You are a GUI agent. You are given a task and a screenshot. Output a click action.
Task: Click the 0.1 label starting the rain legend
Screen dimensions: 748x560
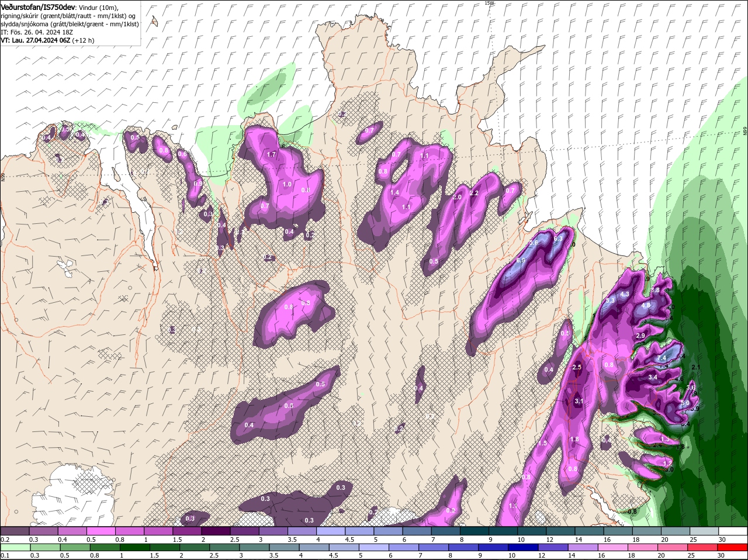tap(5, 555)
